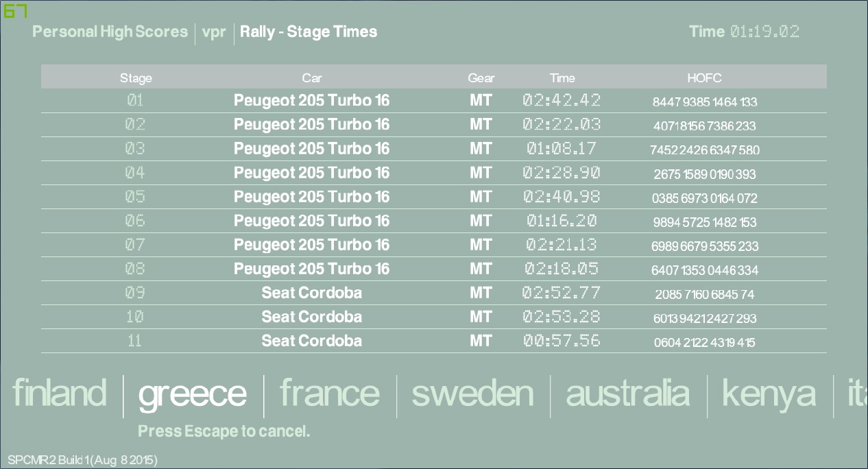Click the green FPS counter

[15, 11]
